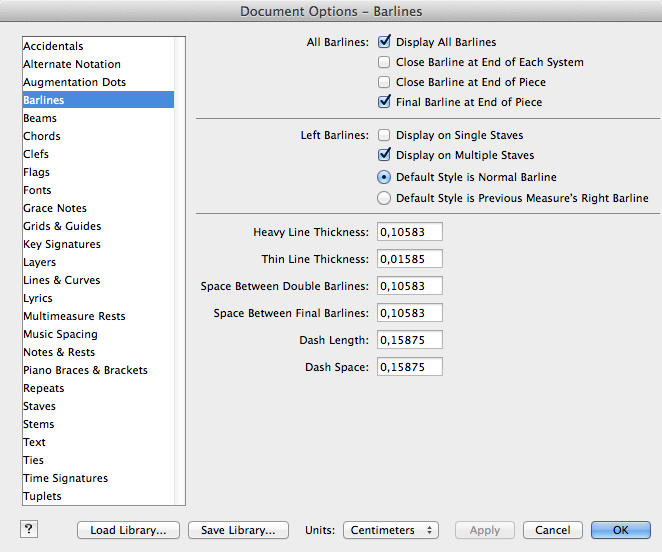This screenshot has width=662, height=552.
Task: Click the help question mark icon
Action: [x=28, y=530]
